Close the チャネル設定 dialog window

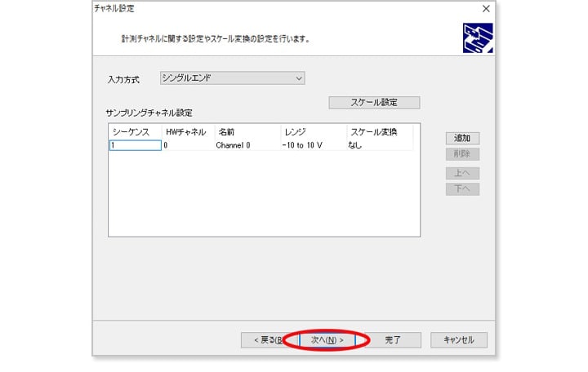(486, 9)
